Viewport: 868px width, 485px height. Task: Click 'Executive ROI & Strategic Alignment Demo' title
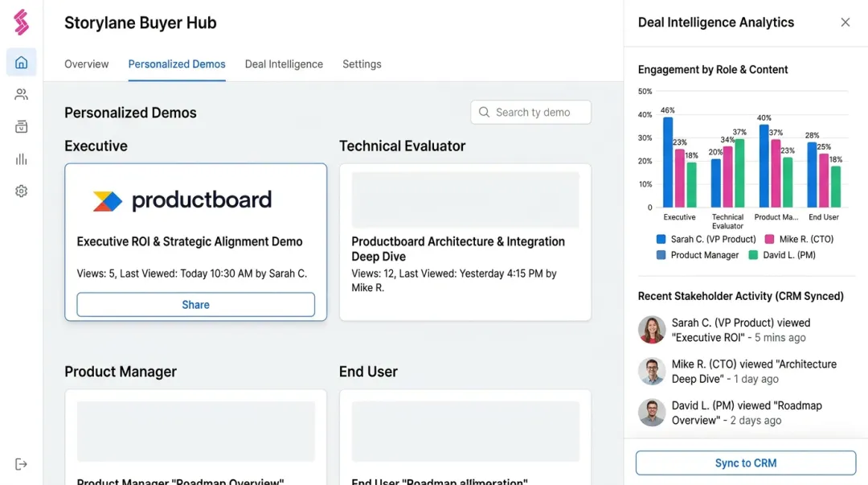point(190,241)
